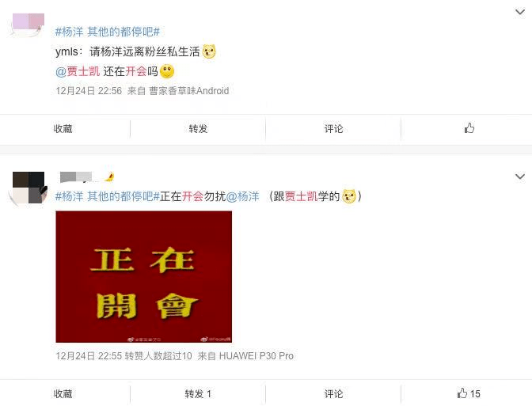
Task: Open first post's chevron dropdown menu
Action: (x=520, y=12)
